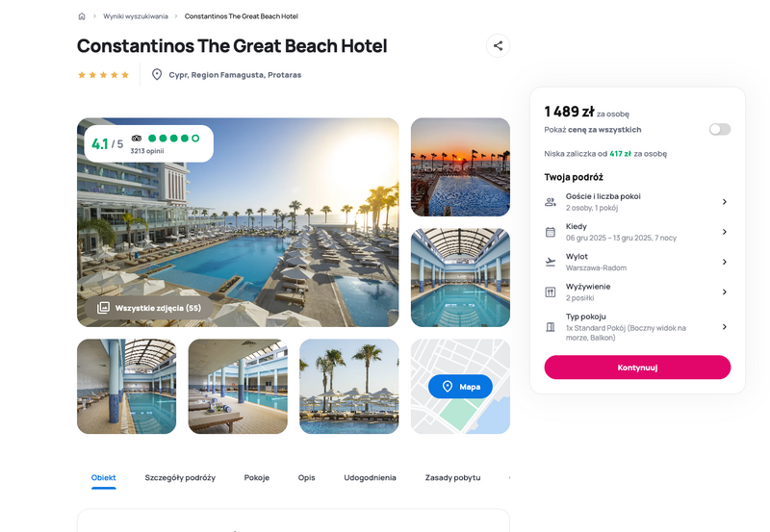Click the guests icon beside Goście i liczba pokoi

(550, 202)
